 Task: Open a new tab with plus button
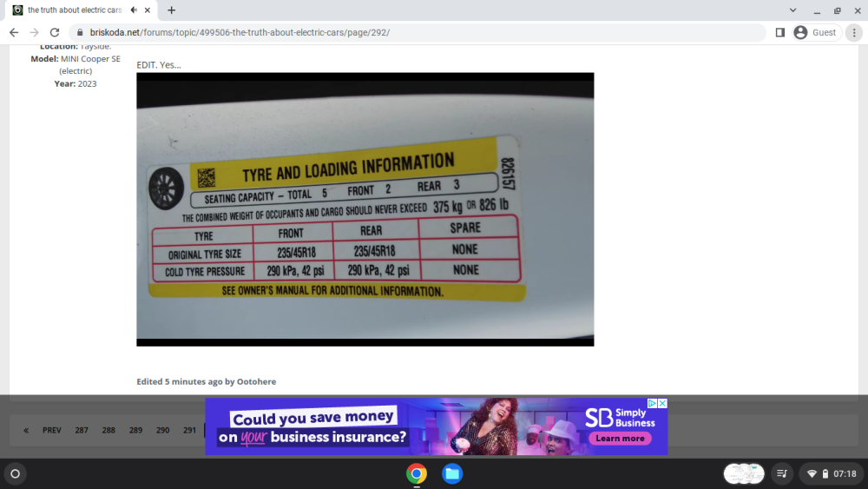pyautogui.click(x=172, y=10)
